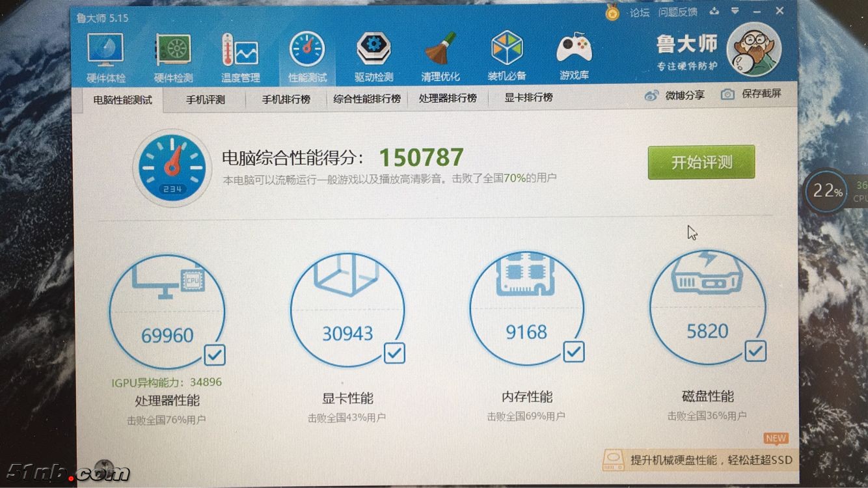Switch to the 手机评测 tab

point(205,100)
